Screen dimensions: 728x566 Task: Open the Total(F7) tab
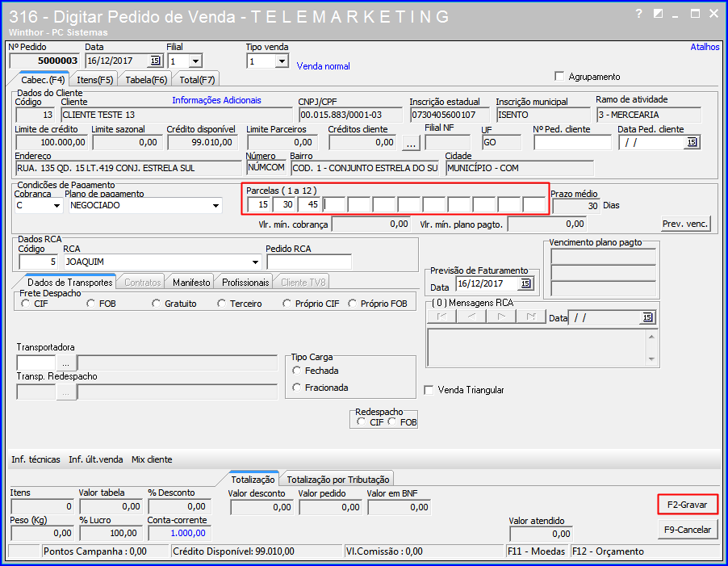click(197, 80)
